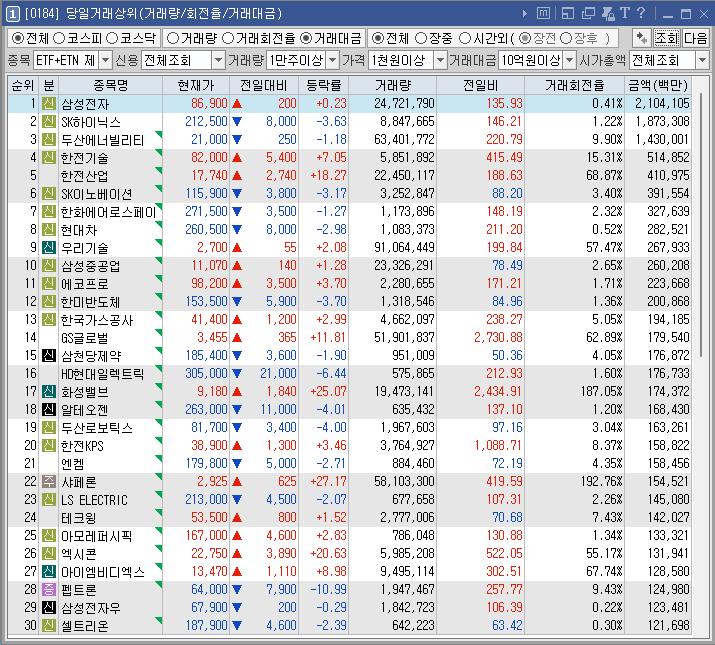Click the duplicate window icon in title bar
Screen dimensions: 715x645
point(588,14)
